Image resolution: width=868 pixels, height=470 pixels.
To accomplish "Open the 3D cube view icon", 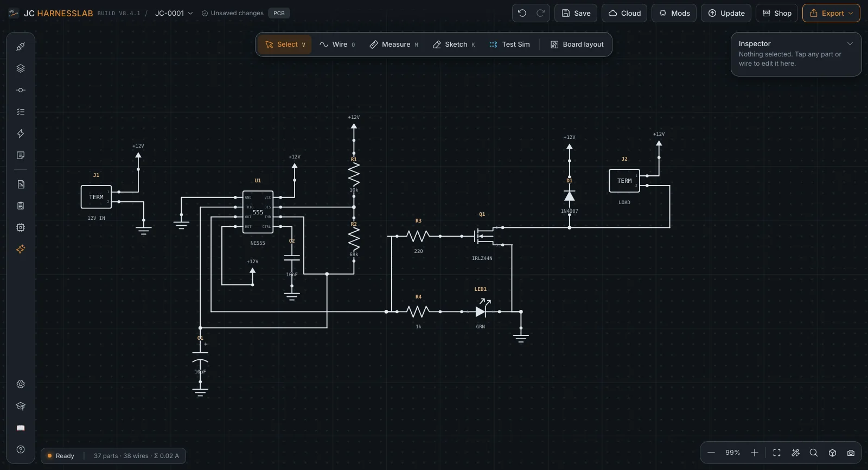I will (832, 453).
